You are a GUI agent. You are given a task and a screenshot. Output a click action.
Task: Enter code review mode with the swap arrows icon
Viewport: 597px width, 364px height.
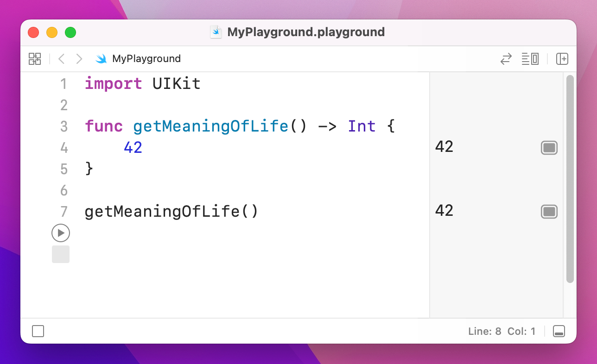tap(506, 59)
